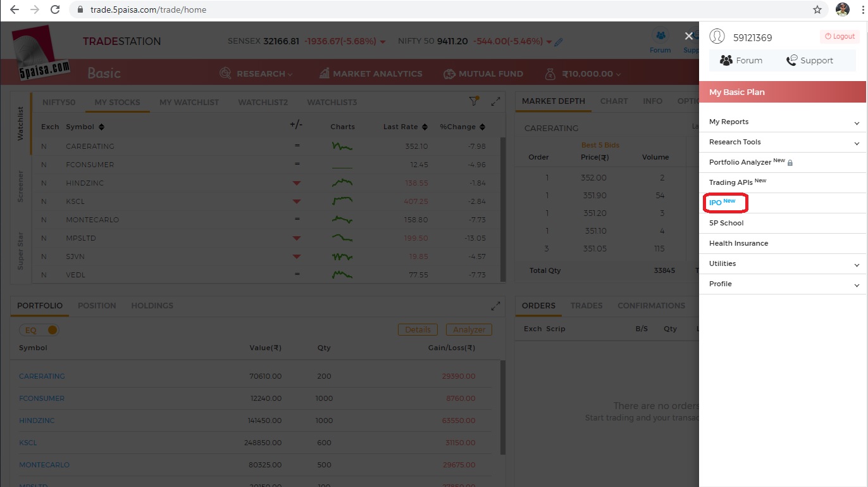Click the portfolio Details button

coord(418,330)
